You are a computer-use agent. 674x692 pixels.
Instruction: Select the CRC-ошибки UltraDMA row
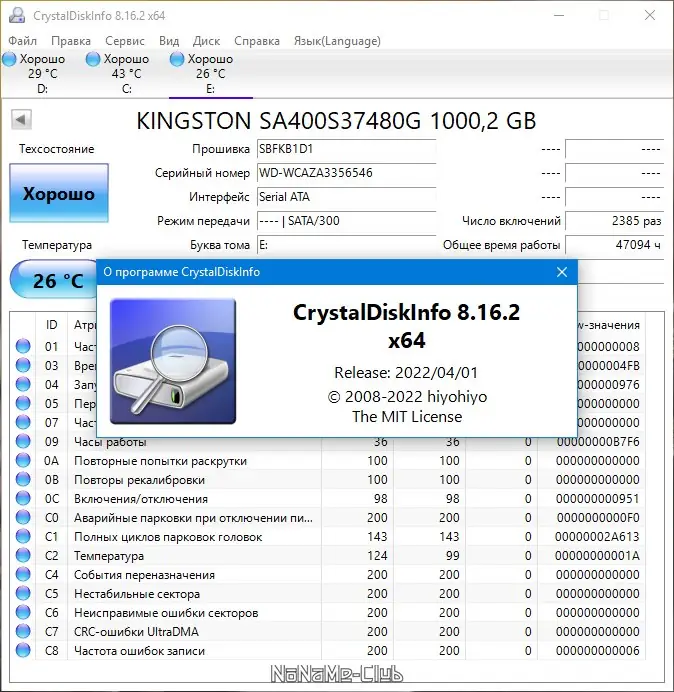click(328, 631)
